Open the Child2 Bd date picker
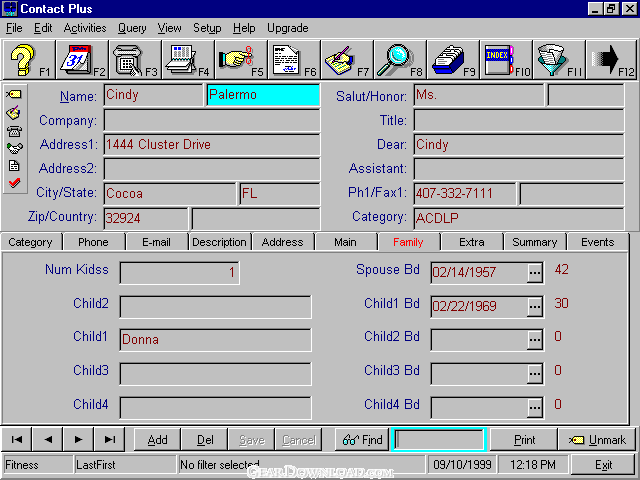 534,340
